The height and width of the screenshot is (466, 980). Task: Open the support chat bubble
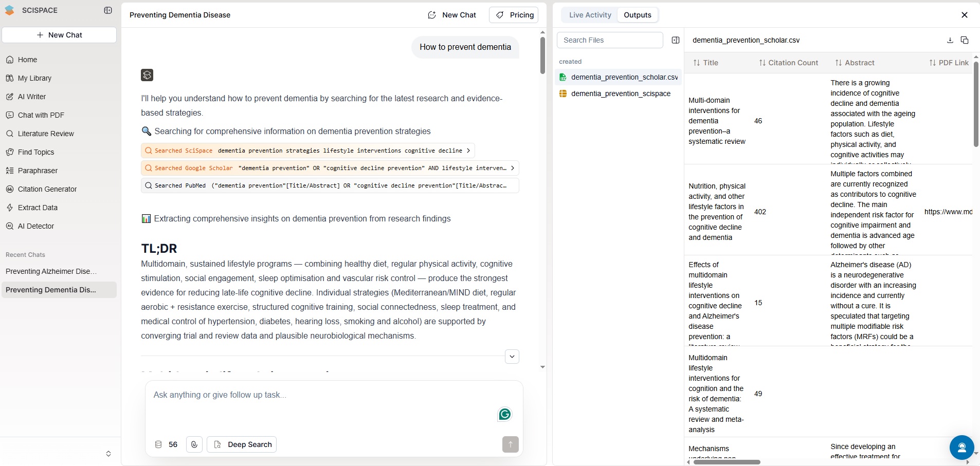tap(961, 447)
